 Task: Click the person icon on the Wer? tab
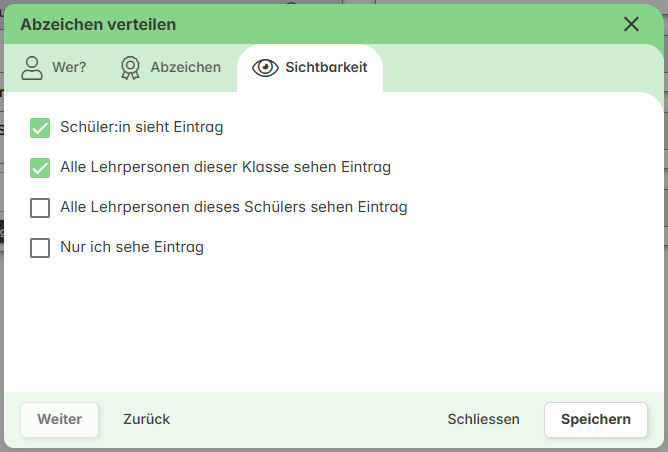(32, 68)
